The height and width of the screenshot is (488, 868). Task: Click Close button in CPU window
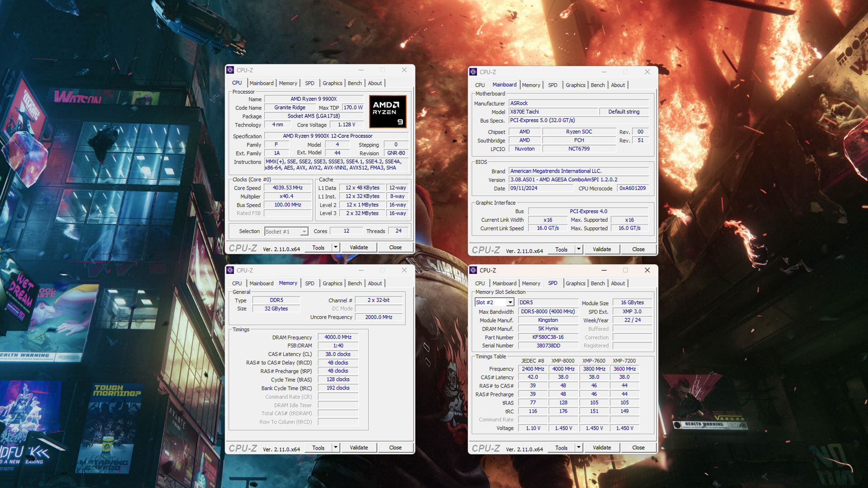(395, 247)
